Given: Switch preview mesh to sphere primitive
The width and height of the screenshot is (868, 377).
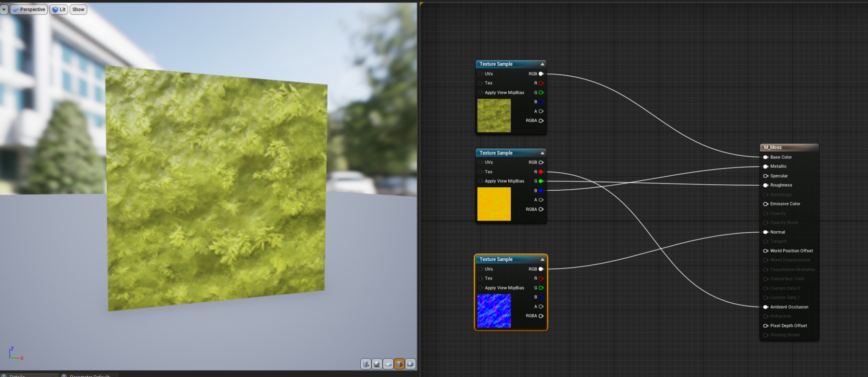Looking at the screenshot, I should tap(377, 364).
